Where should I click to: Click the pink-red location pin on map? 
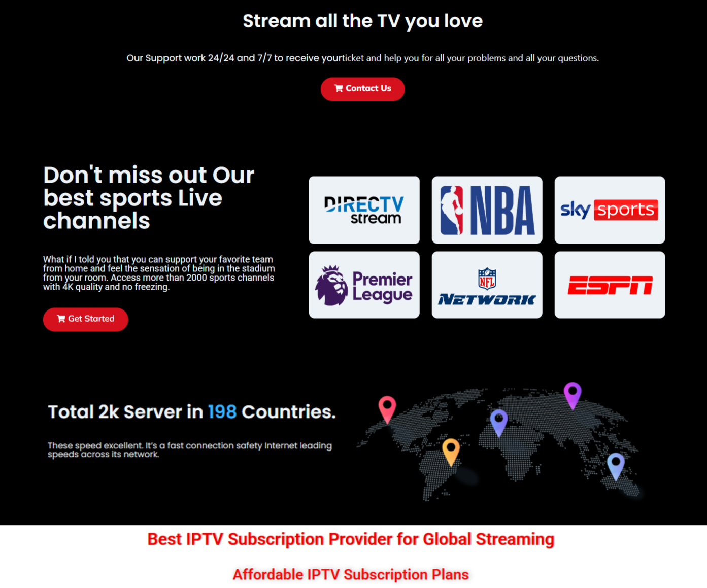click(x=387, y=408)
